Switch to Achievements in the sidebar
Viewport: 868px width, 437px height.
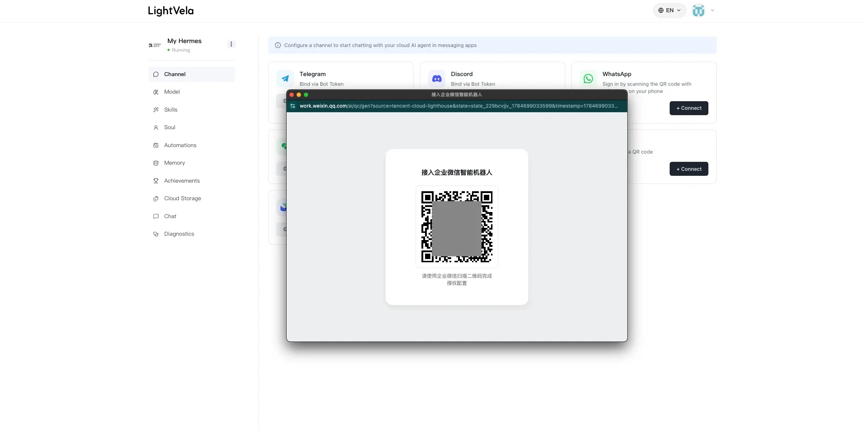(x=192, y=181)
